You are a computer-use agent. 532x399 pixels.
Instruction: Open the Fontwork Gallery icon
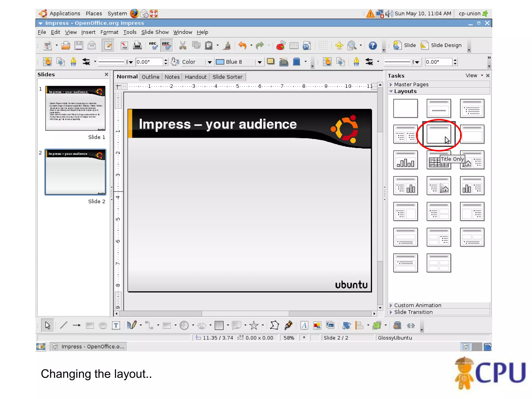coord(304,325)
